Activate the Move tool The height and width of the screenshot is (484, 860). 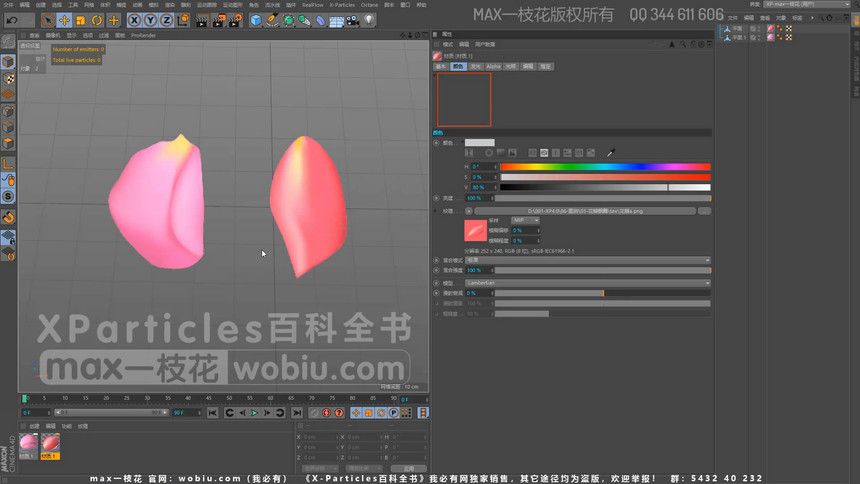pos(64,20)
